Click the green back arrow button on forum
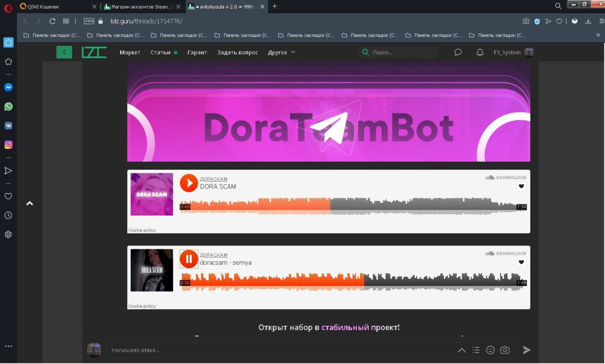 [x=64, y=52]
